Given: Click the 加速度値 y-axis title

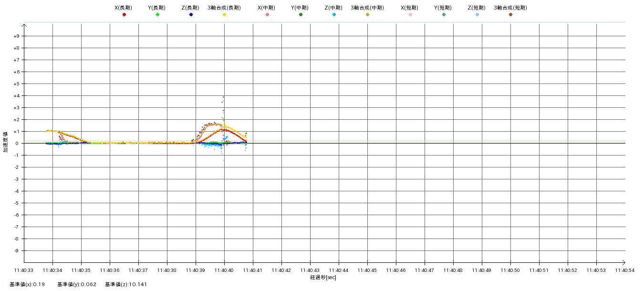Looking at the screenshot, I should click(6, 142).
